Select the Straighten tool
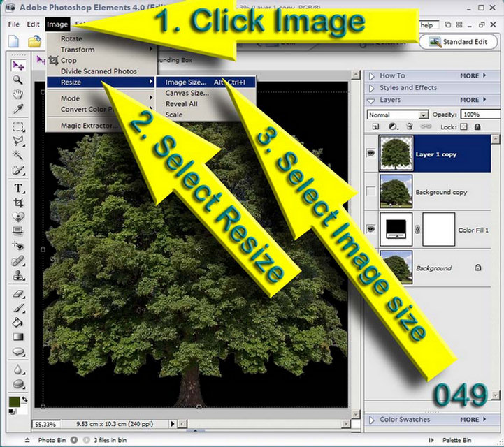This screenshot has height=447, width=504. tap(18, 231)
